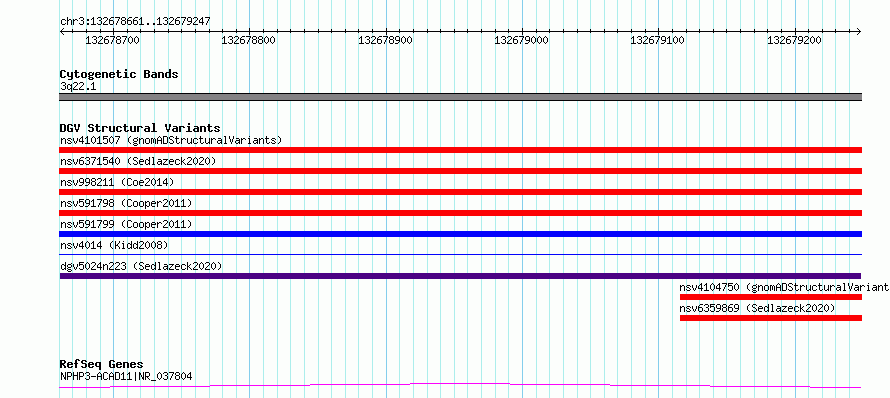Open the NPHP3-ACAD11|NR_037804 gene label
The width and height of the screenshot is (890, 398).
126,376
